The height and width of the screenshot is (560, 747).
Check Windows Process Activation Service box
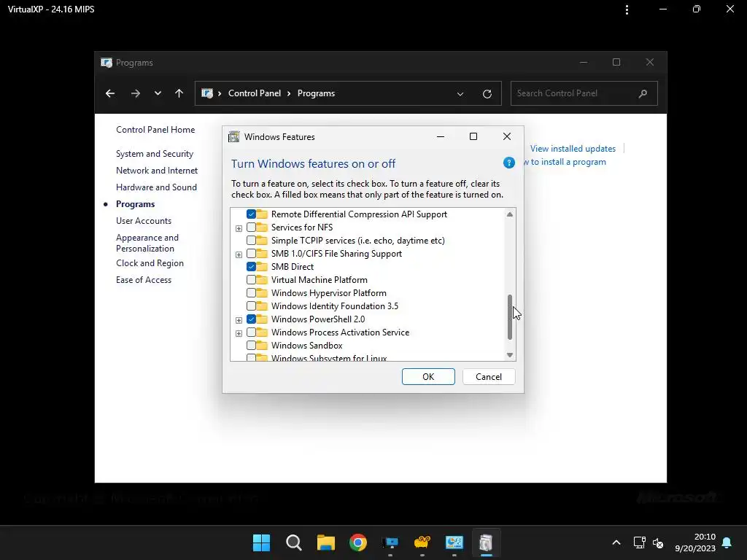(x=251, y=332)
